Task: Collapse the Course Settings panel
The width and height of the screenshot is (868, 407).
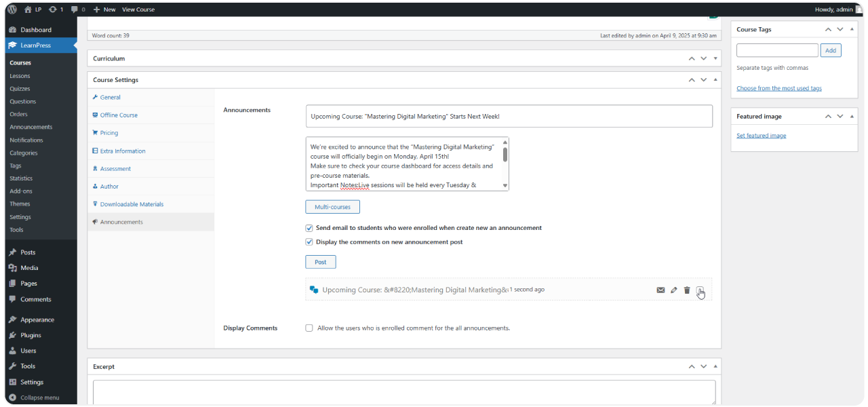Action: click(715, 79)
